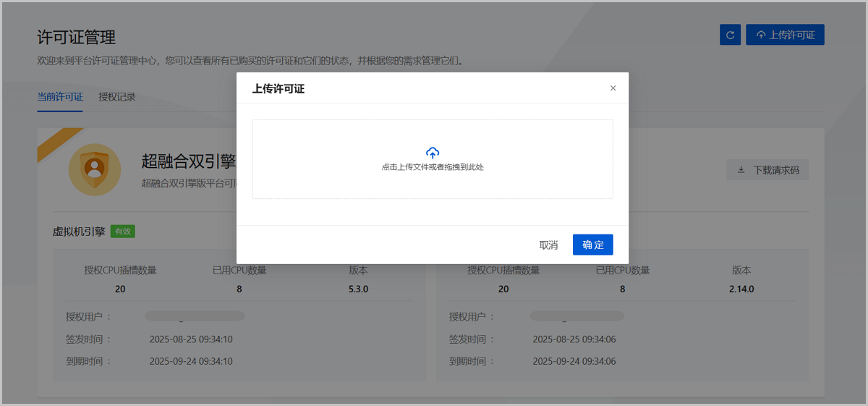The width and height of the screenshot is (868, 406).
Task: Click the 虚拟机引擎 section heading
Action: 79,232
